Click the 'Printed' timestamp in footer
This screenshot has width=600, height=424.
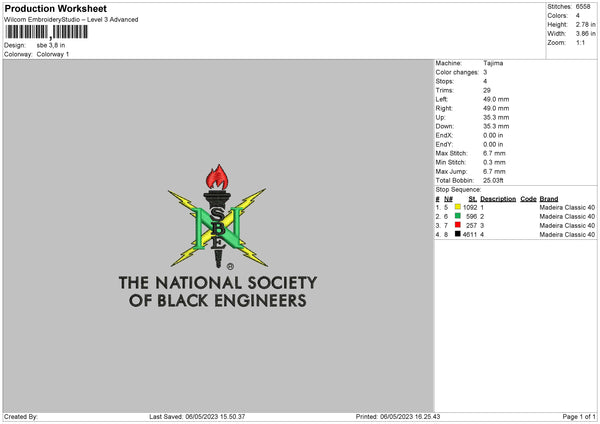pos(398,416)
